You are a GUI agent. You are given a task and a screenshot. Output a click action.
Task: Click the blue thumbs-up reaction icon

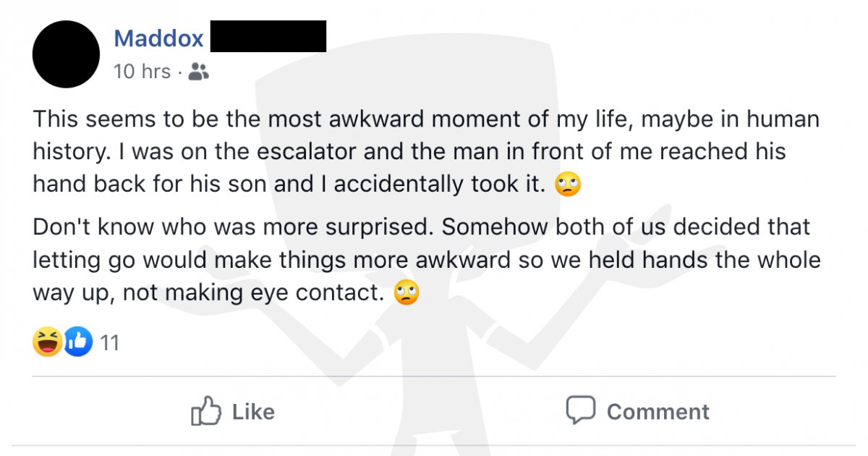(x=79, y=342)
